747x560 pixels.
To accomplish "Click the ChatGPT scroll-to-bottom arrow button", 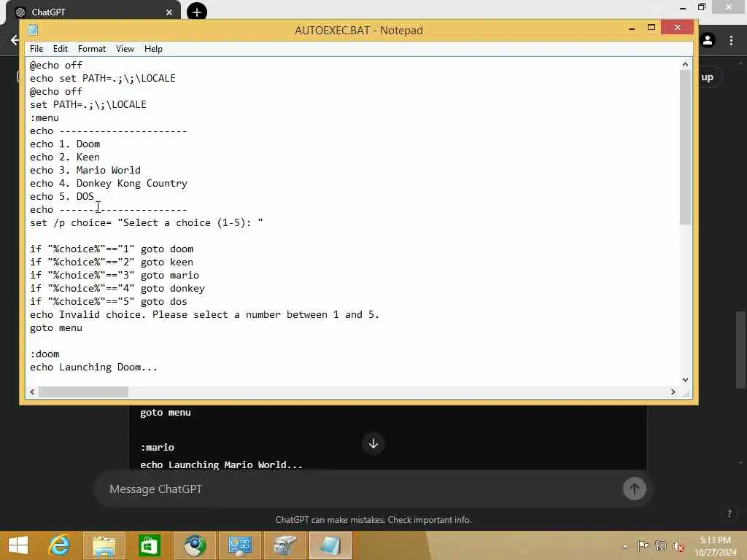I will [373, 444].
